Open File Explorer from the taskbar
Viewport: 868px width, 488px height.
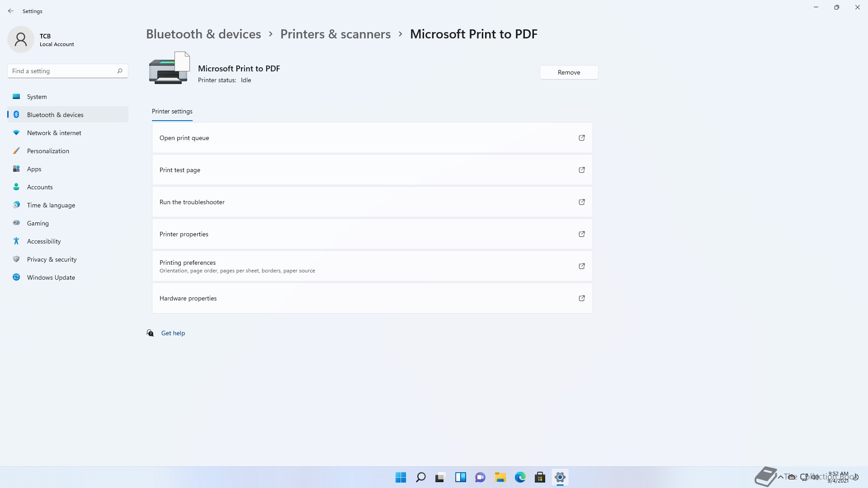[x=500, y=477]
